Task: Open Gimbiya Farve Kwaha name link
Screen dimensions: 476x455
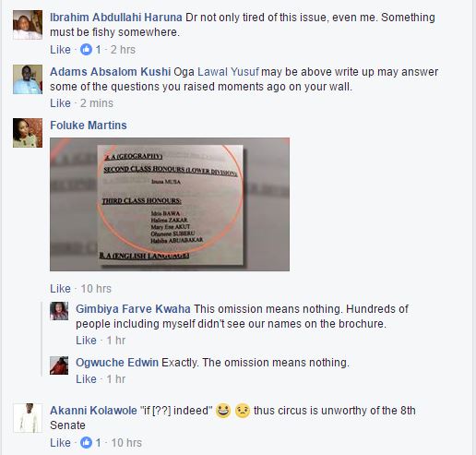Action: (x=133, y=309)
